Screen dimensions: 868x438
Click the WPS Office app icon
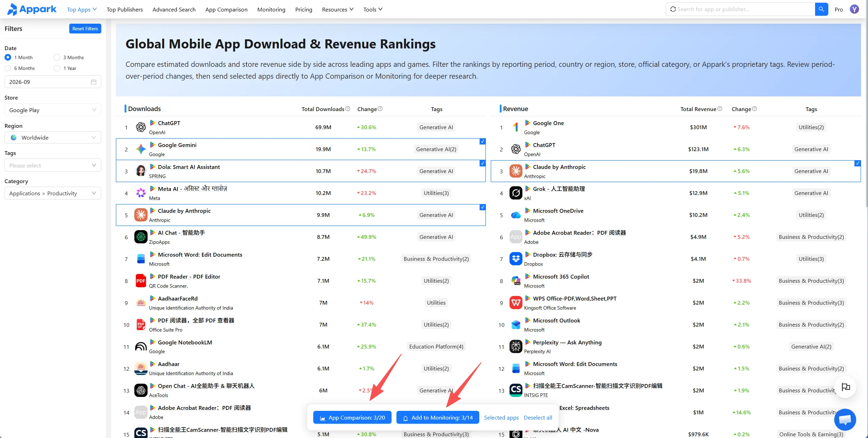coord(516,303)
